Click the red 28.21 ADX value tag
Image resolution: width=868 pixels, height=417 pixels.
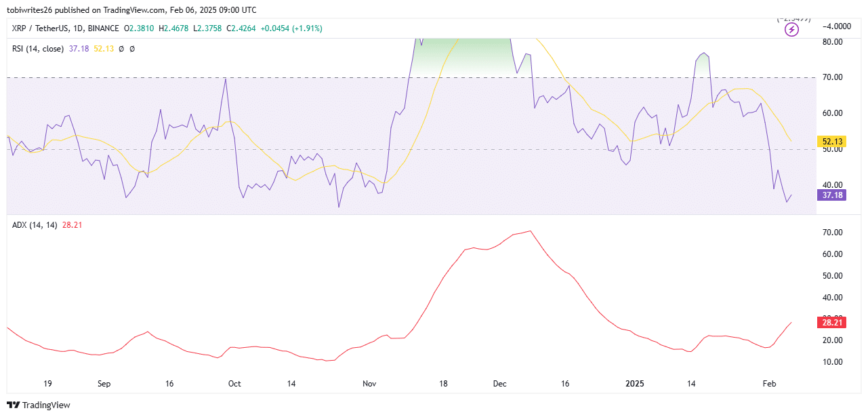pos(831,324)
